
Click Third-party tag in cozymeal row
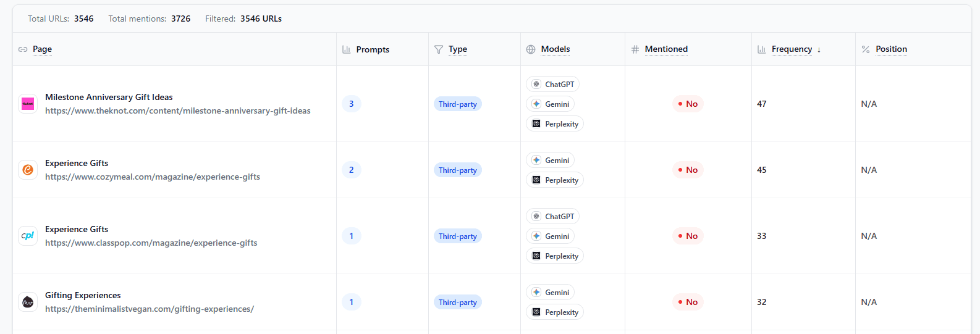coord(458,170)
